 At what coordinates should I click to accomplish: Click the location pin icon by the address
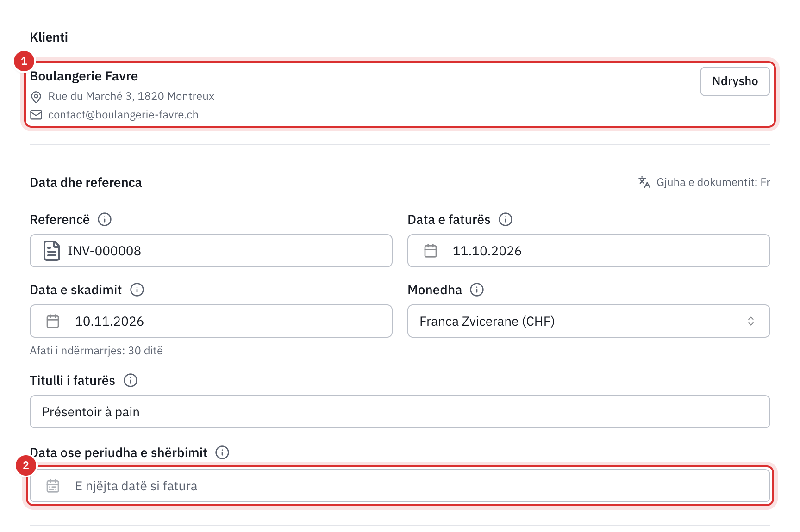36,97
